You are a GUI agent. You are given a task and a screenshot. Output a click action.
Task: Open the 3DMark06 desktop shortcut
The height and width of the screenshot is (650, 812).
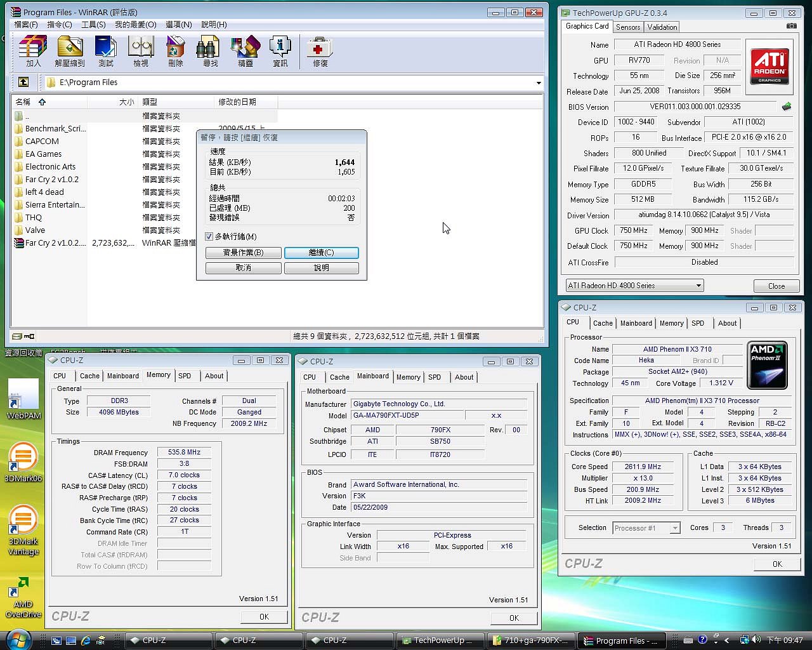click(23, 462)
